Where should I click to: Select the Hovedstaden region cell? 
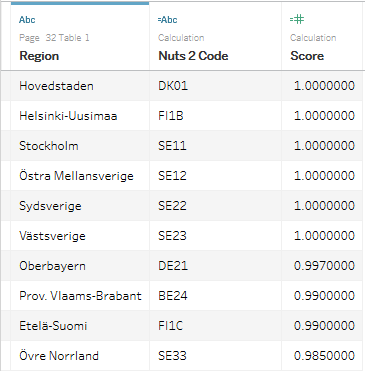coord(80,86)
